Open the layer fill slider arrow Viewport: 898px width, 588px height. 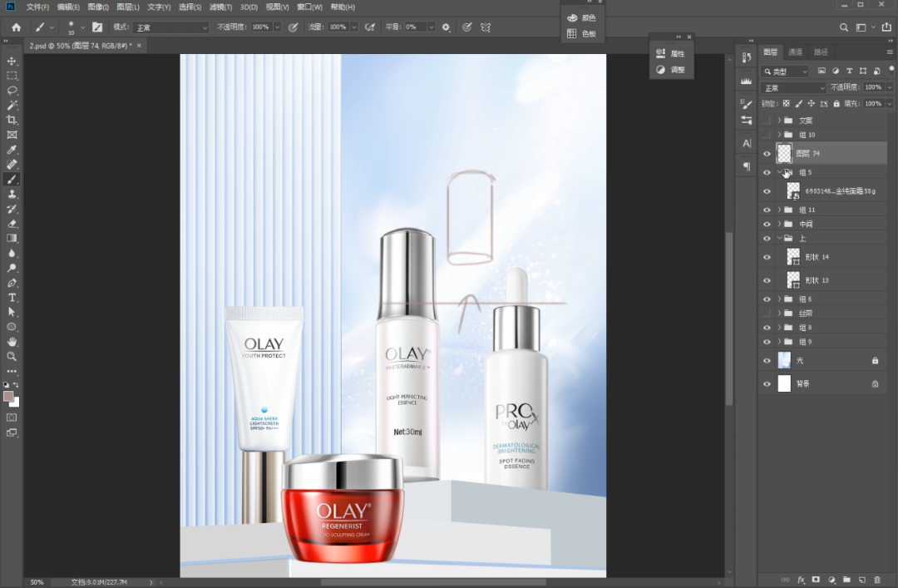[x=890, y=104]
